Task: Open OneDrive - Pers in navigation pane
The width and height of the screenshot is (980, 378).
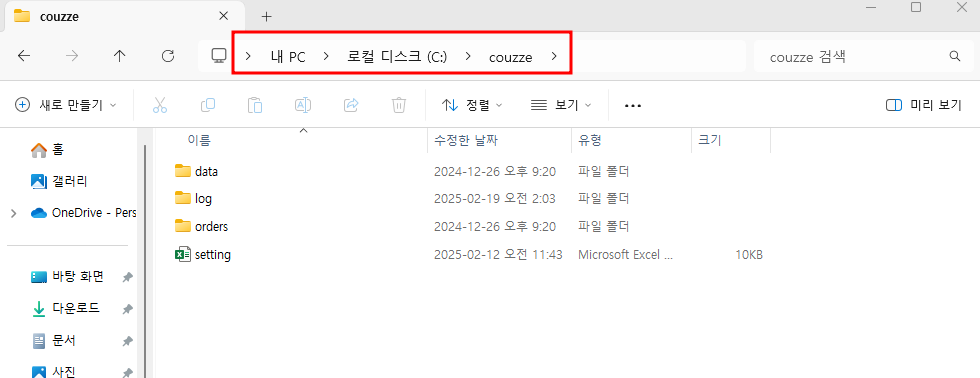Action: (x=84, y=213)
